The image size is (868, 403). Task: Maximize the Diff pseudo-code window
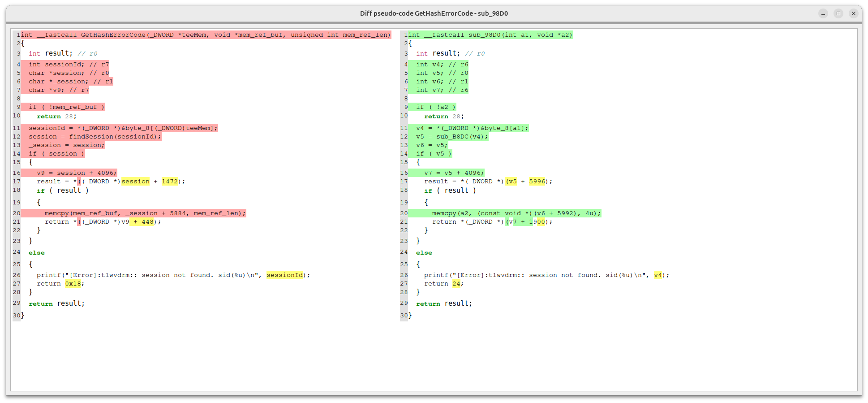pyautogui.click(x=838, y=13)
